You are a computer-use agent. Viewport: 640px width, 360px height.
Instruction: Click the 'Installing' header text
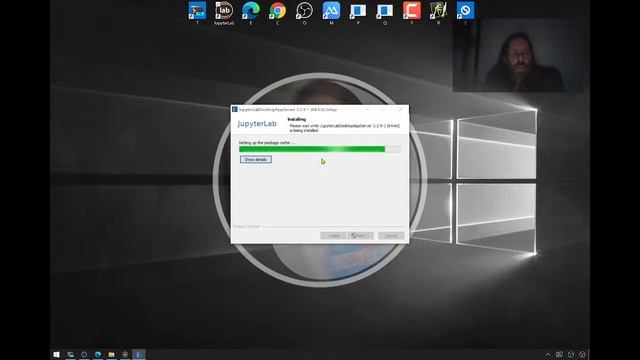pos(297,119)
